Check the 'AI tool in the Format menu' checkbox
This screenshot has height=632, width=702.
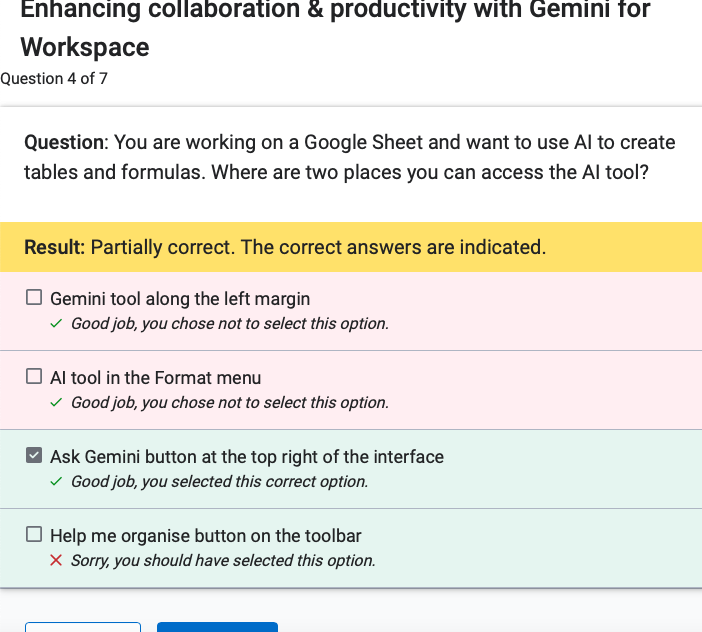[x=34, y=376]
